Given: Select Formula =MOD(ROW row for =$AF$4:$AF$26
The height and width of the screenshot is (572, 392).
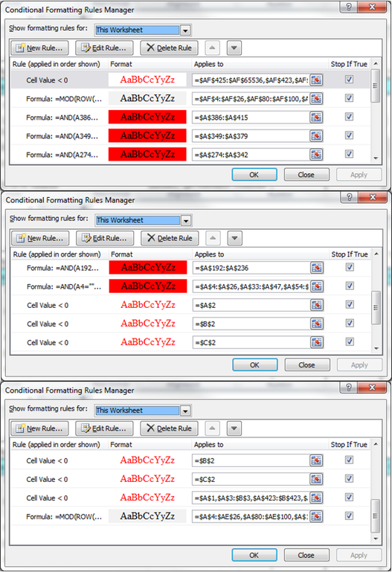Looking at the screenshot, I should [190, 98].
